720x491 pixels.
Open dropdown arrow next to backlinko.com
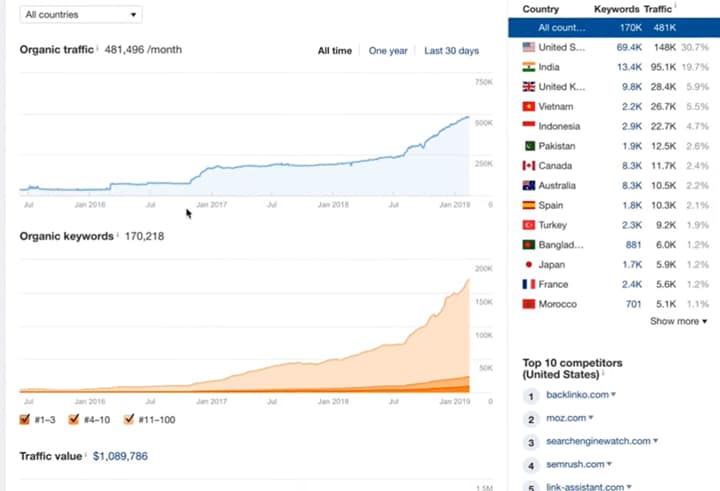(x=613, y=395)
